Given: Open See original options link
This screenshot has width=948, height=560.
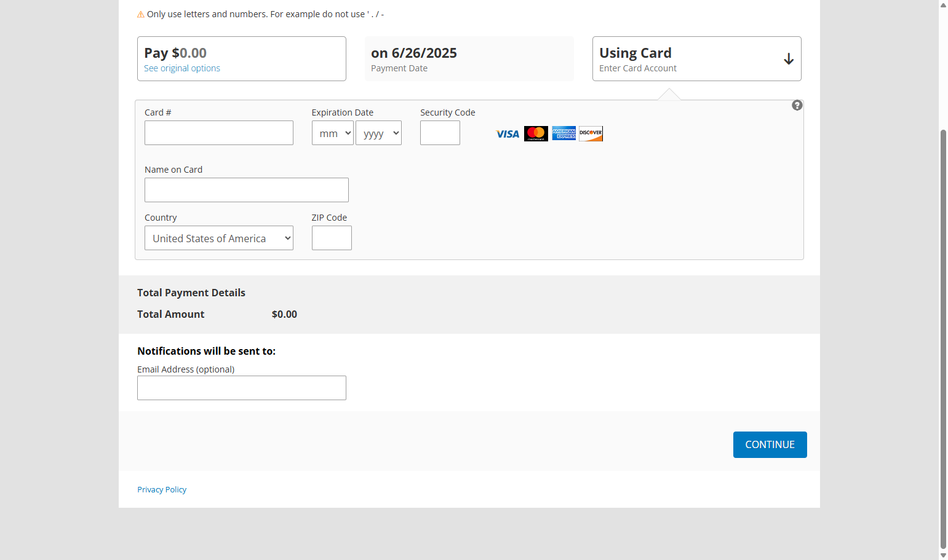Looking at the screenshot, I should point(182,68).
